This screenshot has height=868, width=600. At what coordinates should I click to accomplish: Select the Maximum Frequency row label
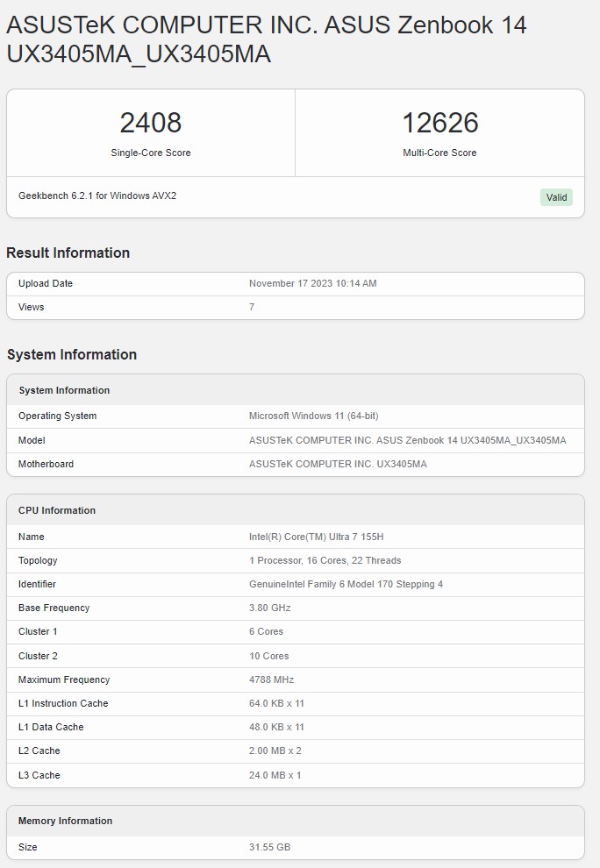pos(64,680)
